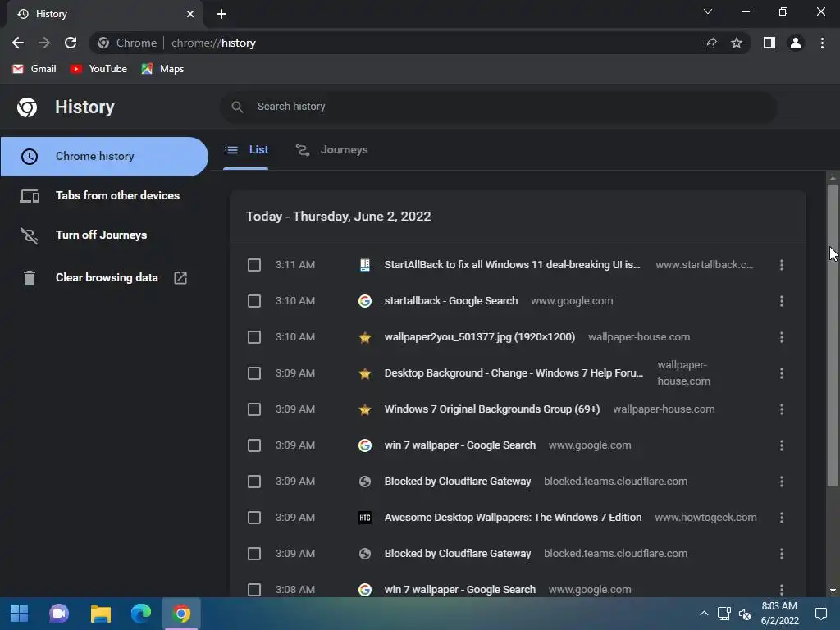Viewport: 840px width, 630px height.
Task: Check the startallback Google Search entry
Action: (x=254, y=301)
